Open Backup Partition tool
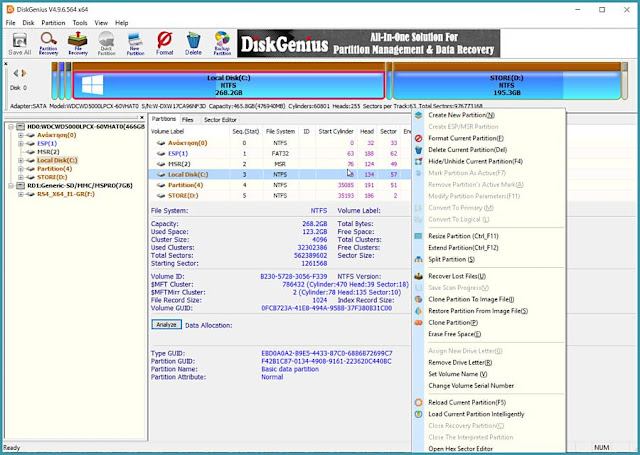 tap(222, 43)
